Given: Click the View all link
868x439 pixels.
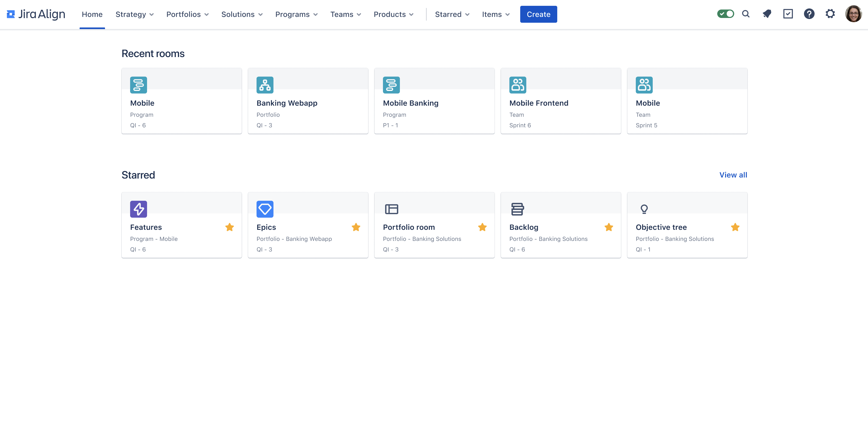Looking at the screenshot, I should (x=733, y=175).
